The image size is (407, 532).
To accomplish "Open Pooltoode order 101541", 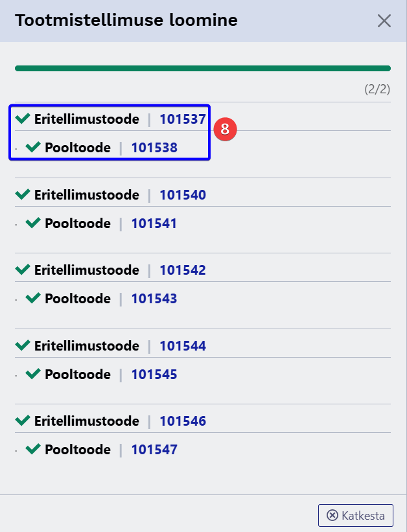I will pos(154,224).
